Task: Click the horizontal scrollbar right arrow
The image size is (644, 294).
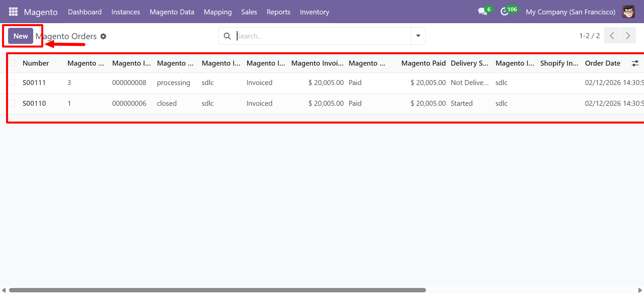Action: coord(640,290)
